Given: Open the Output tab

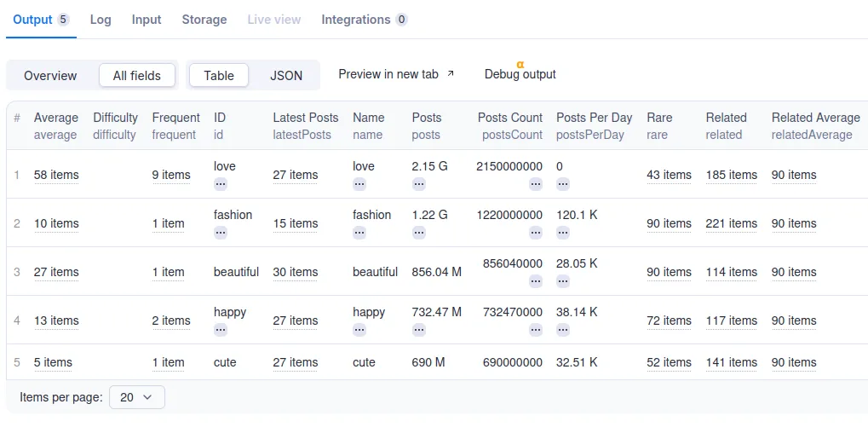Looking at the screenshot, I should tap(40, 20).
